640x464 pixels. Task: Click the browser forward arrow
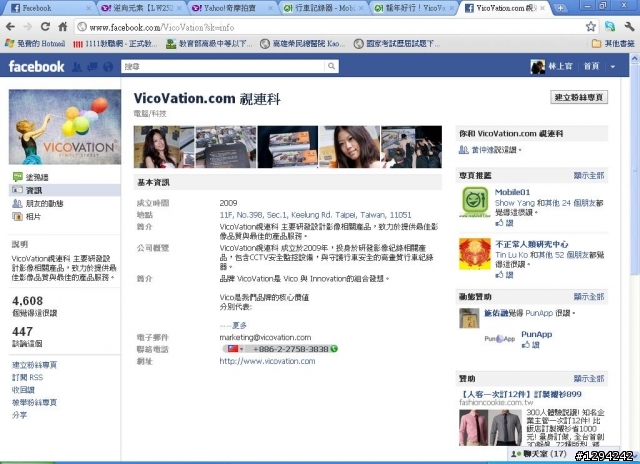click(x=28, y=27)
